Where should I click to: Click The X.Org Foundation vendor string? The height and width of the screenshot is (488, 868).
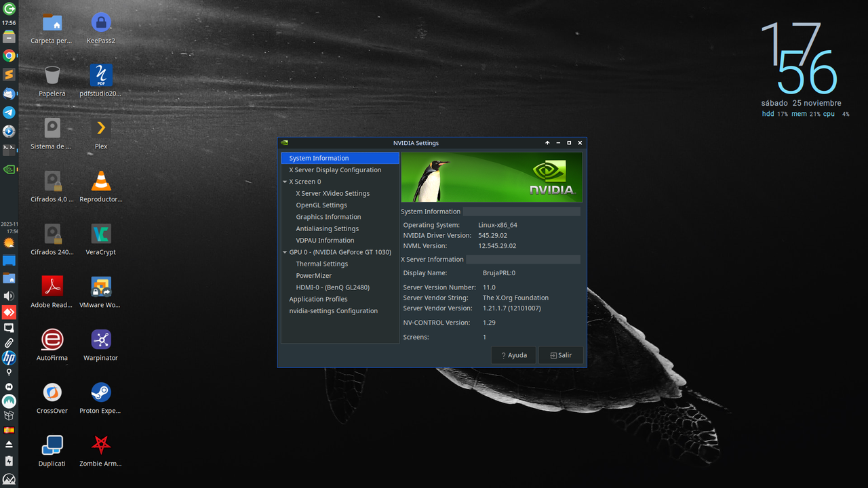tap(515, 298)
